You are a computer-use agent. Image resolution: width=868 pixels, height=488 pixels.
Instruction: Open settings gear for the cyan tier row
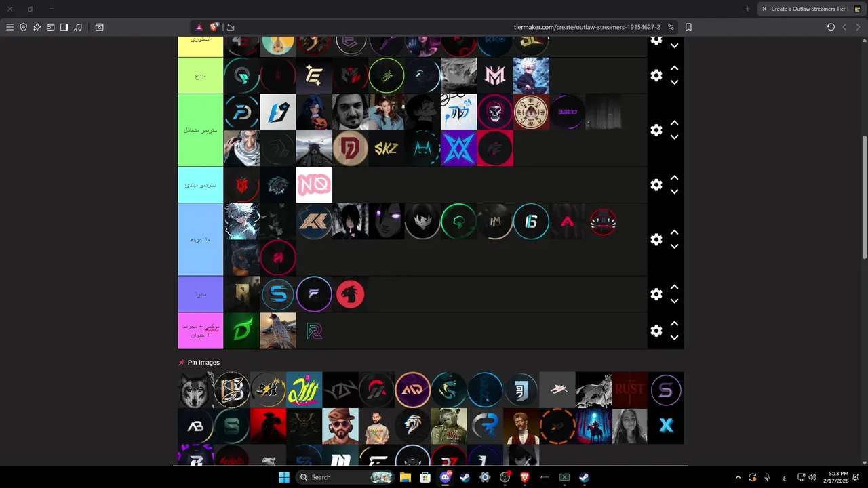656,185
